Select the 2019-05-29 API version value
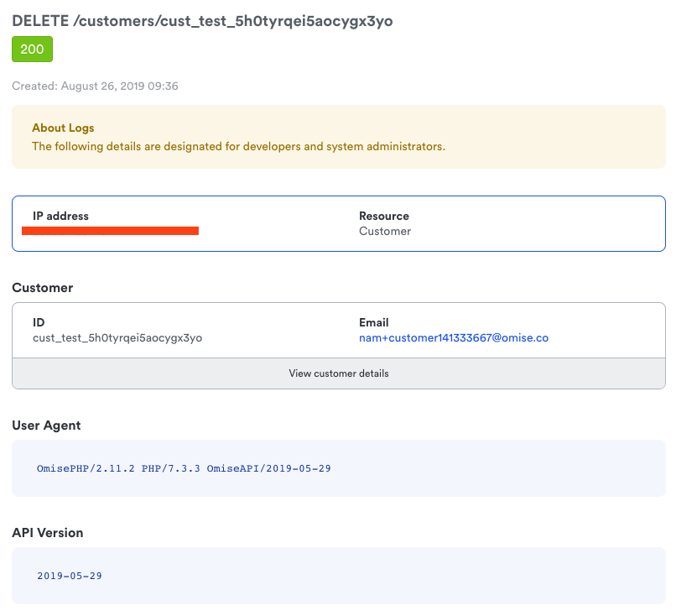The height and width of the screenshot is (616, 676). click(x=70, y=576)
